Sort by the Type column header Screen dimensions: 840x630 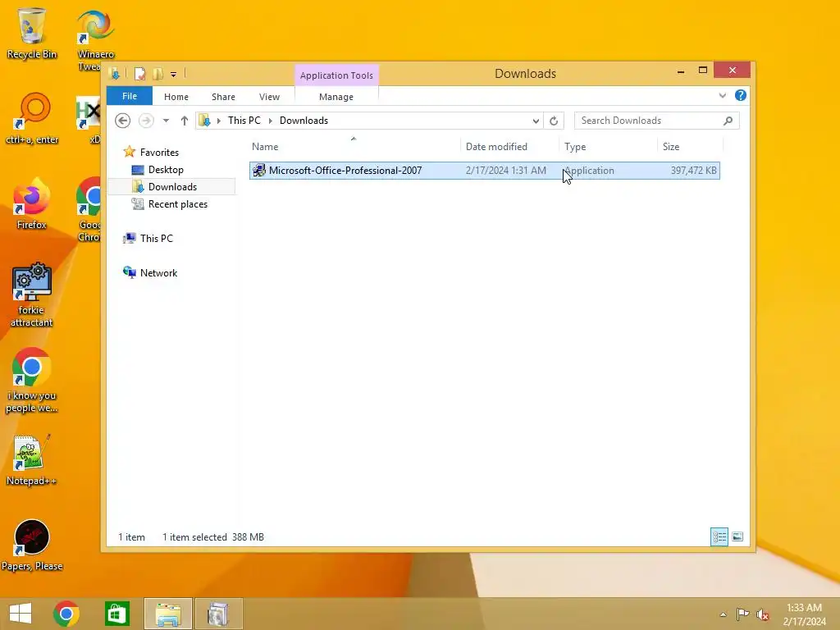pos(608,146)
